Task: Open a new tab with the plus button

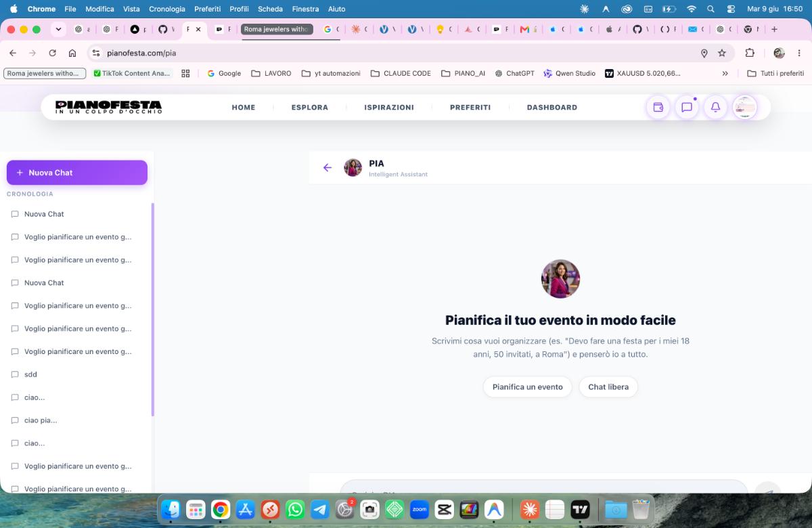Action: tap(774, 29)
